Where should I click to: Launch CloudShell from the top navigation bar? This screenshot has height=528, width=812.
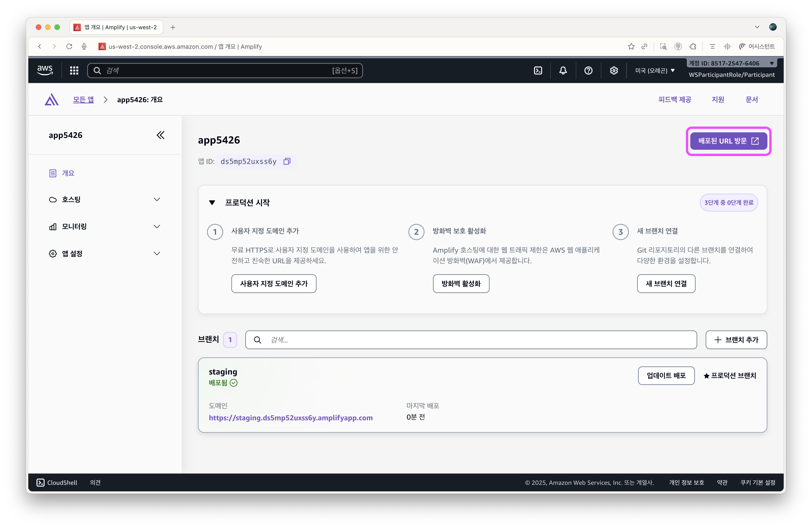tap(538, 71)
